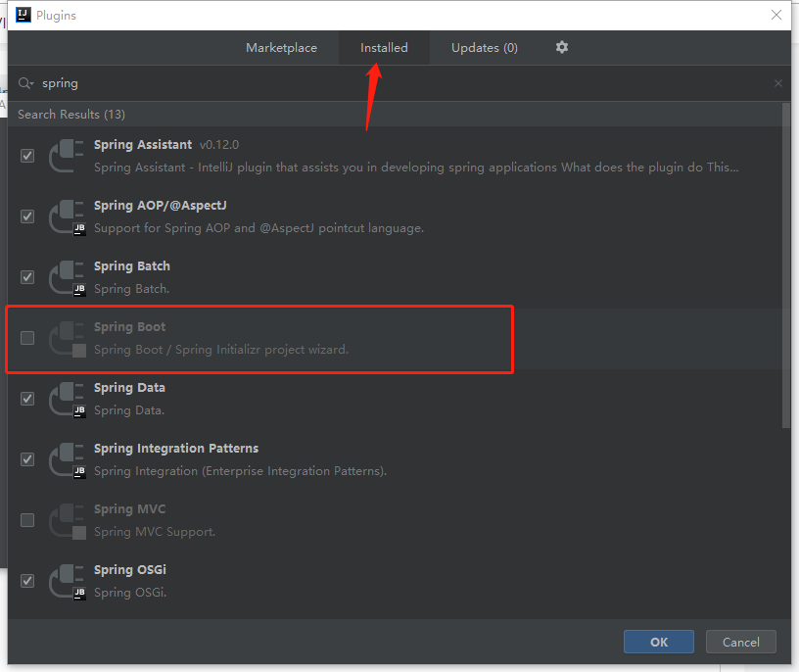Toggle the Spring Batch checkbox
This screenshot has height=672, width=799.
pyautogui.click(x=27, y=277)
